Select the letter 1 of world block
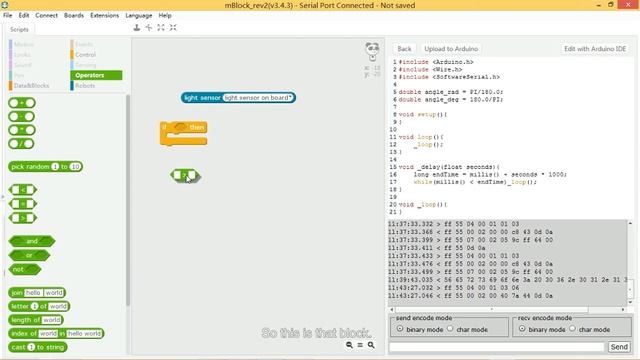The height and width of the screenshot is (360, 640). pos(39,306)
